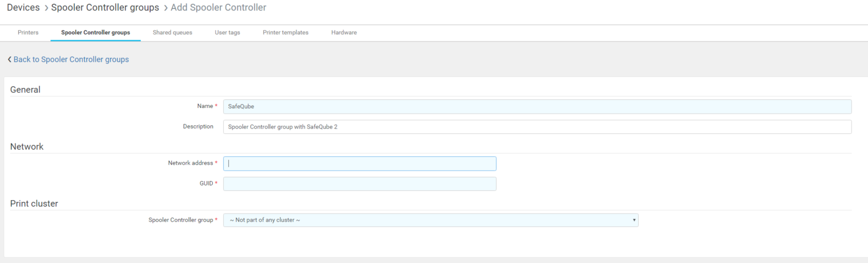Click into the Description text field
868x263 pixels.
pos(537,126)
